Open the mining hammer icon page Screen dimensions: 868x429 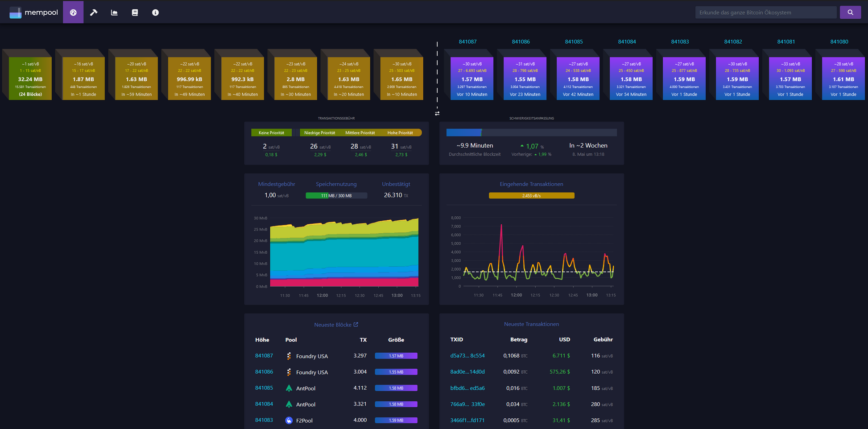click(94, 12)
